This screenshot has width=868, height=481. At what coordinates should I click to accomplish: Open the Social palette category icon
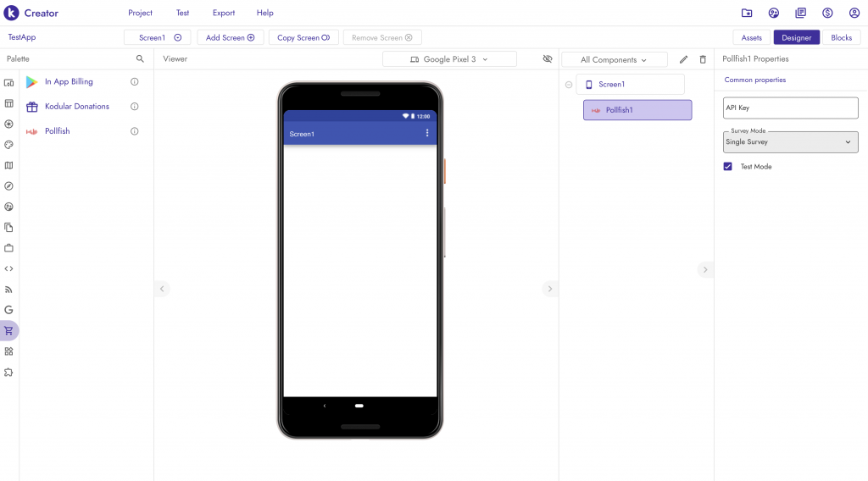coord(8,207)
